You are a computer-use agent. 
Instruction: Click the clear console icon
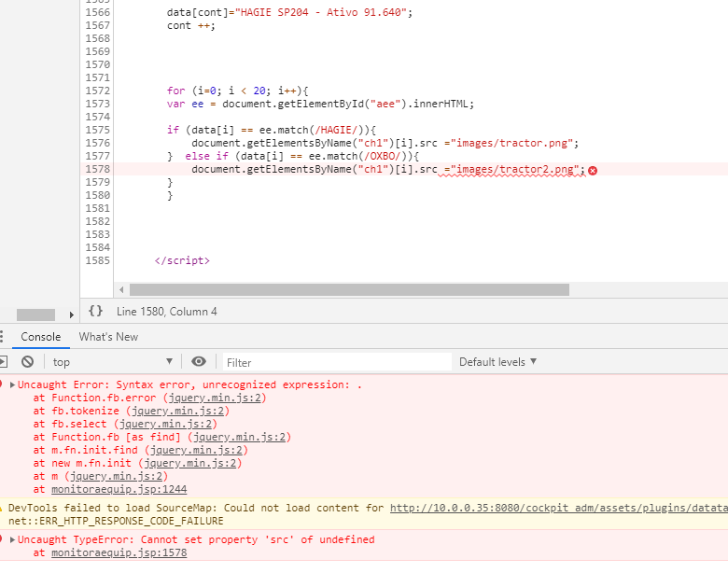(27, 362)
